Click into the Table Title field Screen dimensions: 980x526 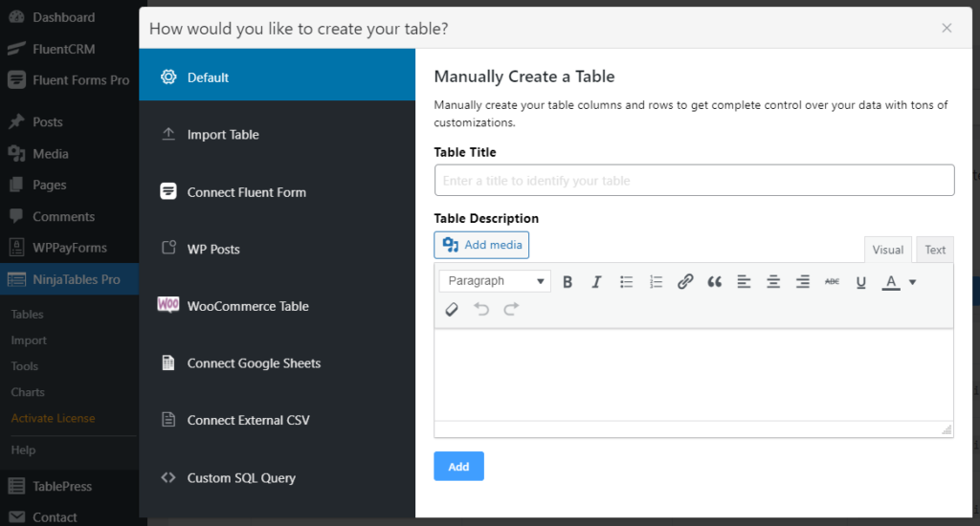(x=694, y=181)
